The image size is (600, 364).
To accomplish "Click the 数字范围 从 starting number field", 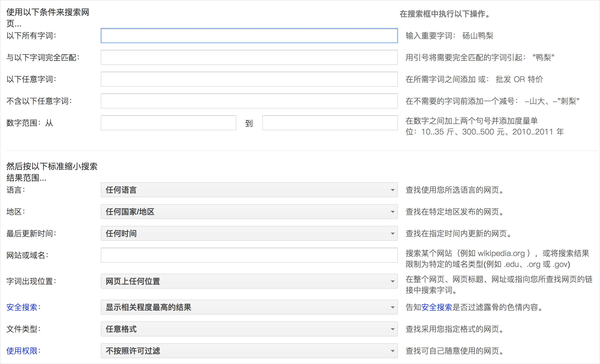I will [168, 123].
